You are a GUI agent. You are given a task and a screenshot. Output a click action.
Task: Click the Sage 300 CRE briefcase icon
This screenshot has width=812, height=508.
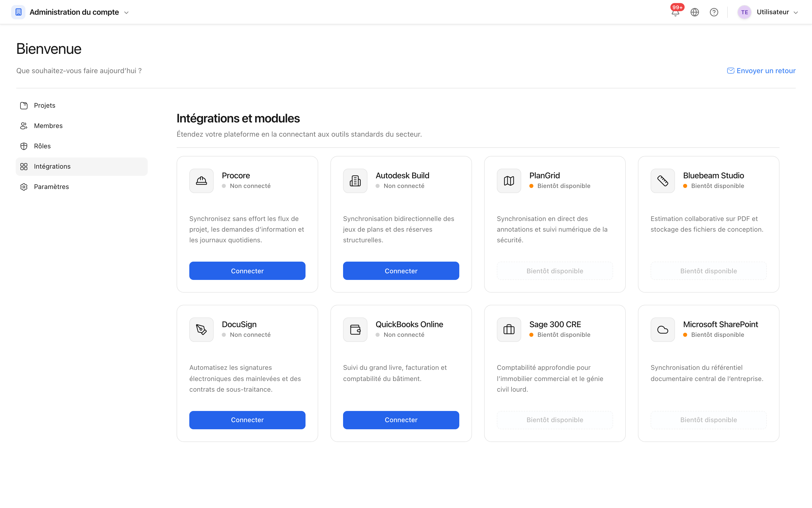coord(509,330)
